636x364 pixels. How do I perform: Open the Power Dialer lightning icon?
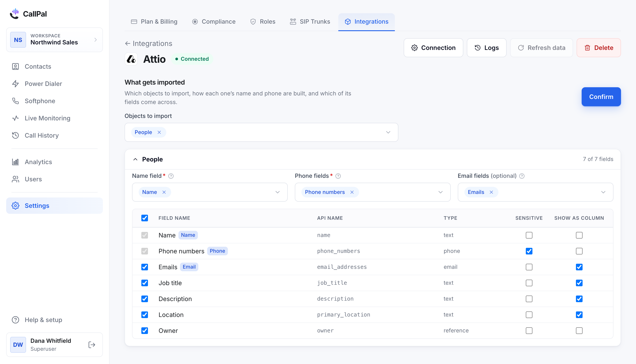pyautogui.click(x=15, y=84)
